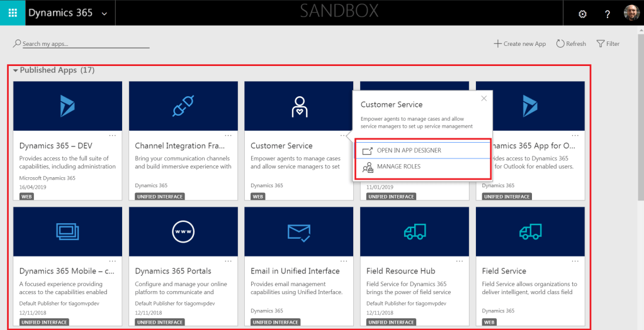Click the Refresh button
The width and height of the screenshot is (644, 330).
point(570,44)
